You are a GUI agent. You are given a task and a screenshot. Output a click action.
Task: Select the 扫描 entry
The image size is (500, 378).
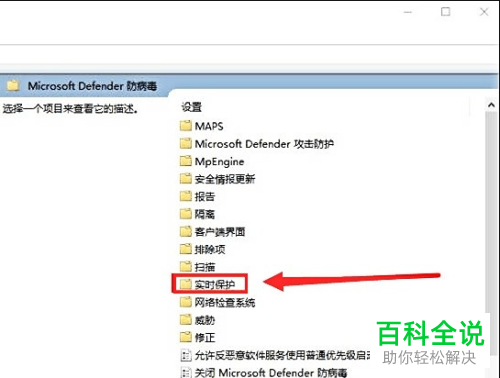pyautogui.click(x=205, y=267)
